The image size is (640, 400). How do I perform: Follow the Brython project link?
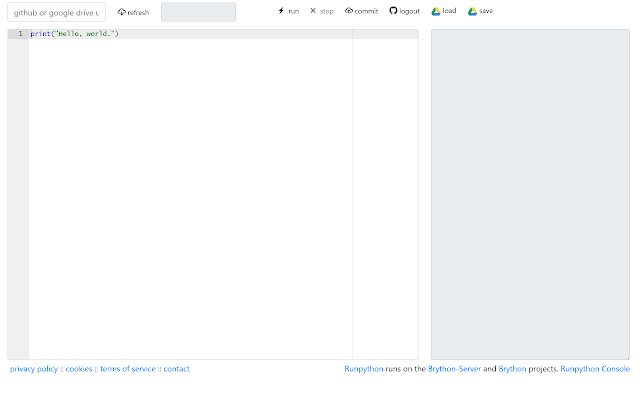[512, 369]
